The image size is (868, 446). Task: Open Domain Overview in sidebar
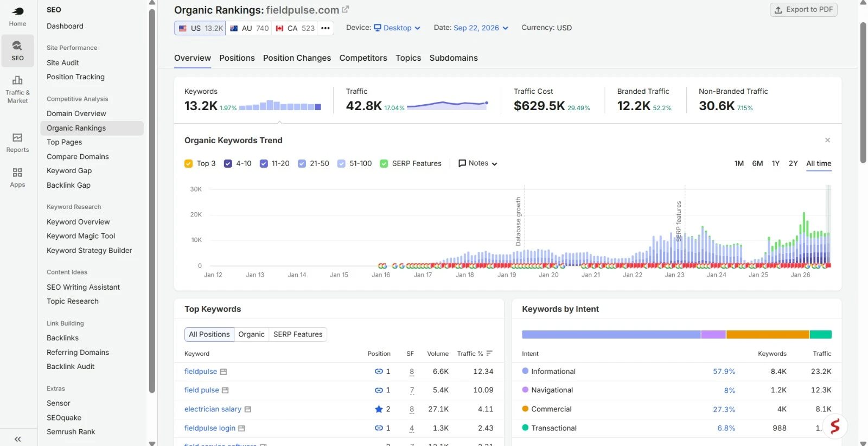point(76,113)
